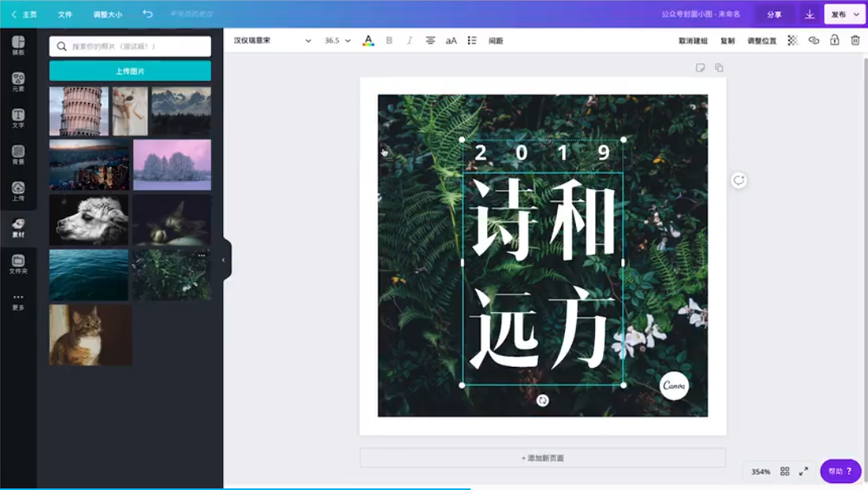The width and height of the screenshot is (868, 490).
Task: Open the 调整大小 resize menu
Action: pos(107,14)
